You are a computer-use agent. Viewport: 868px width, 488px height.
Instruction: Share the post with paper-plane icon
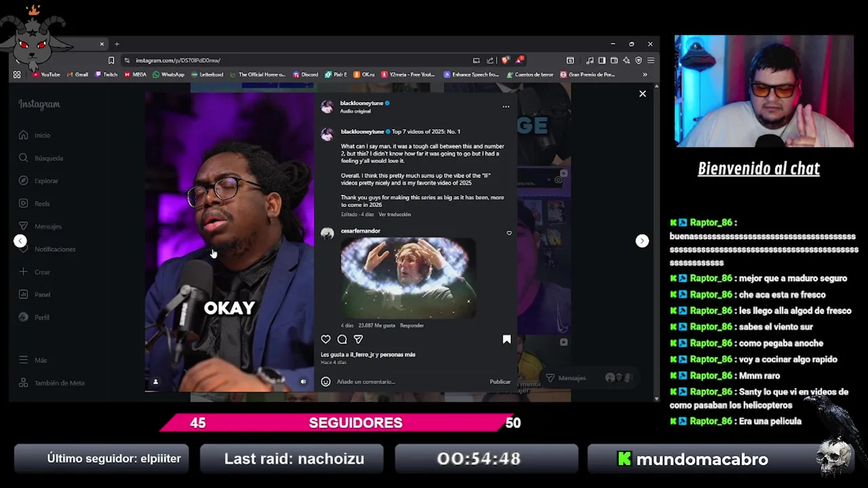tap(358, 340)
